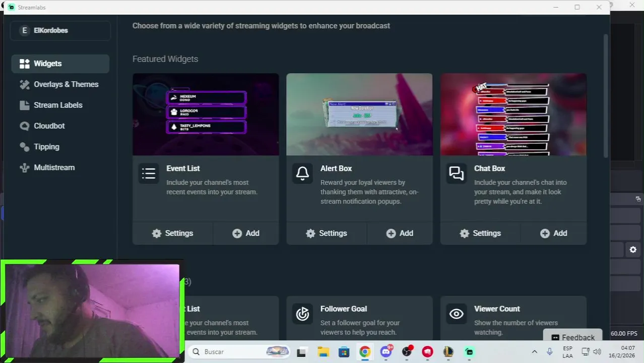Viewport: 644px width, 363px height.
Task: Open the Multistream section
Action: coord(60,167)
